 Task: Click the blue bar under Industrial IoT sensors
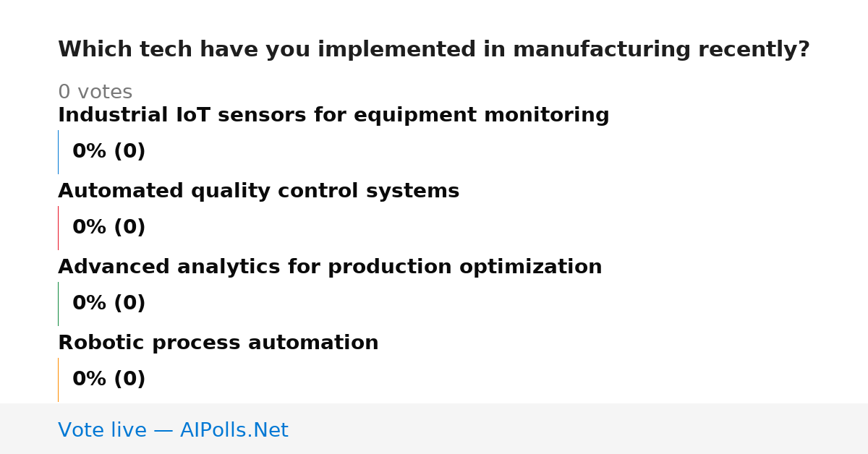point(58,152)
